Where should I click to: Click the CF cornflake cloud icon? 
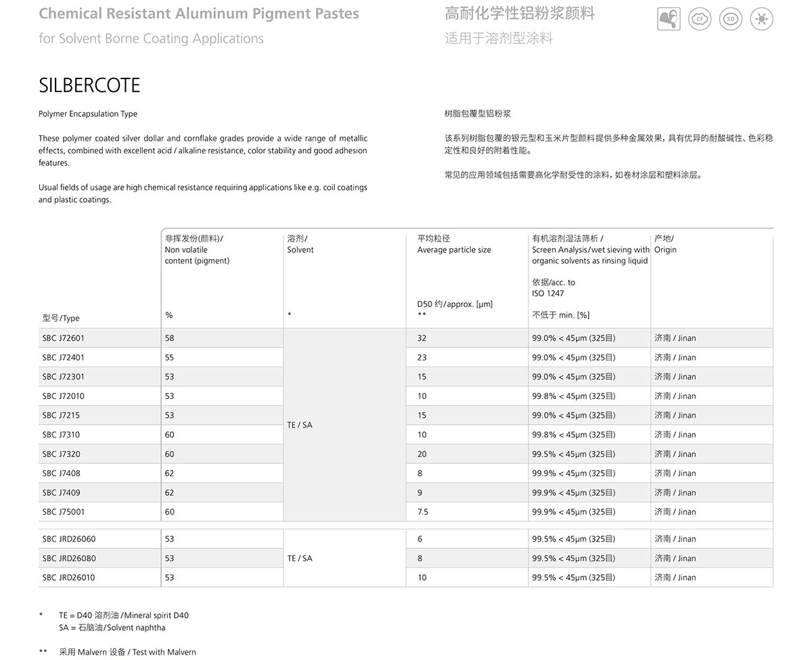(x=700, y=19)
